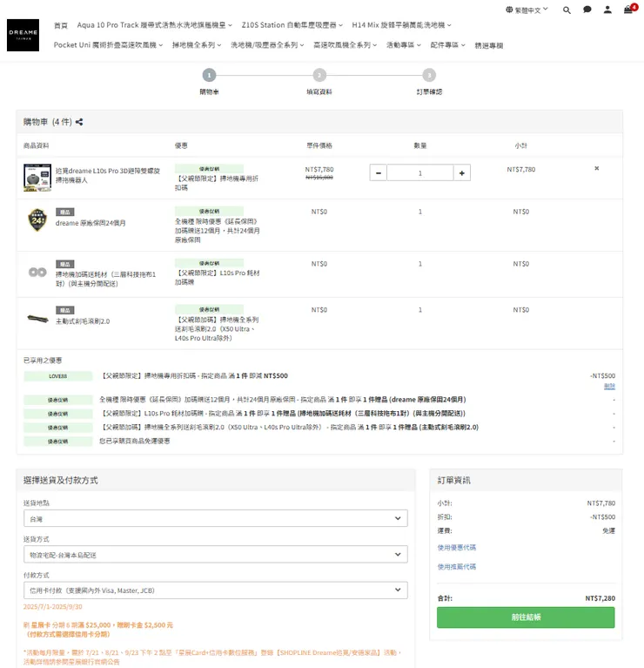
Task: Open the 精選專欄 menu item
Action: click(x=489, y=45)
